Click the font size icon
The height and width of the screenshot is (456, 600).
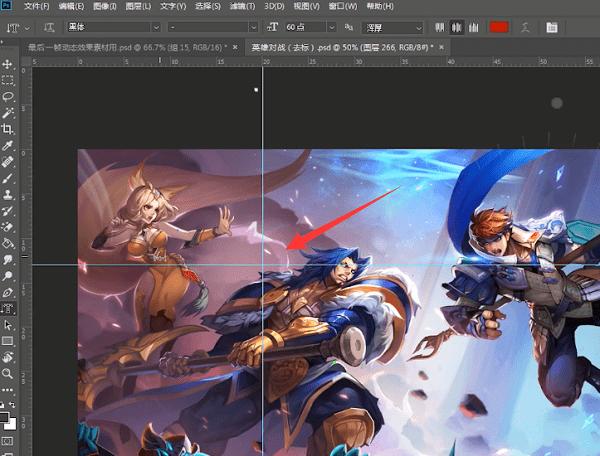272,27
